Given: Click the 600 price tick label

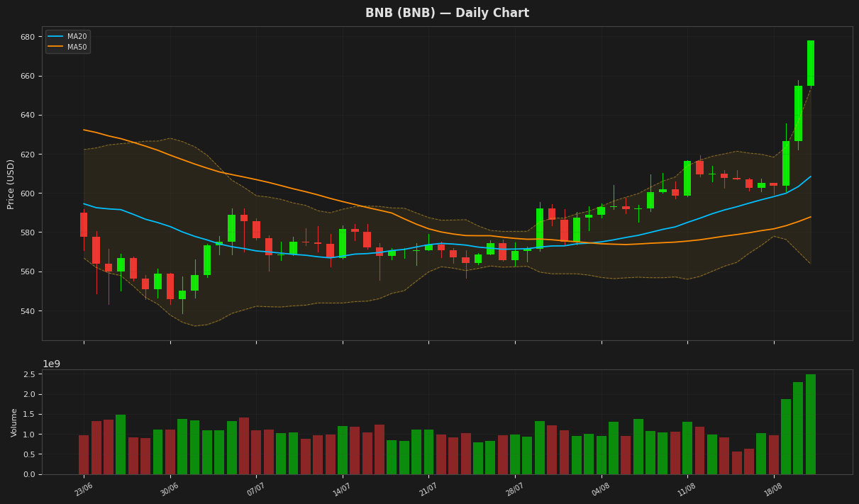Looking at the screenshot, I should (x=28, y=194).
